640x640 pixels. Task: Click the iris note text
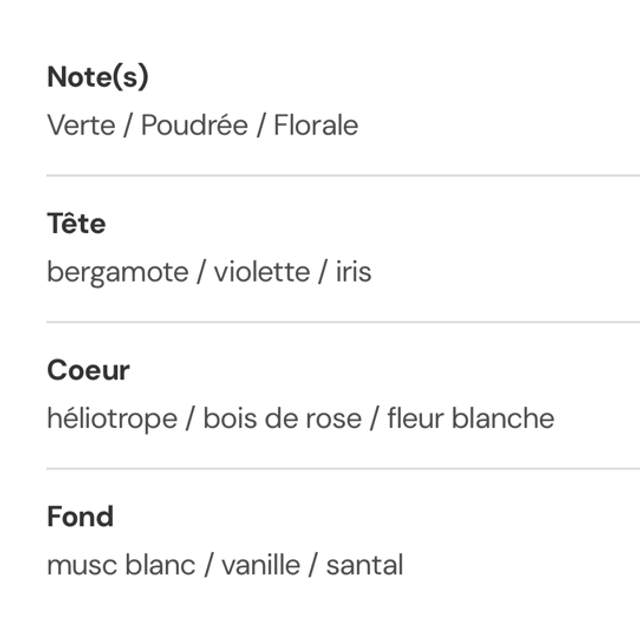[x=351, y=272]
